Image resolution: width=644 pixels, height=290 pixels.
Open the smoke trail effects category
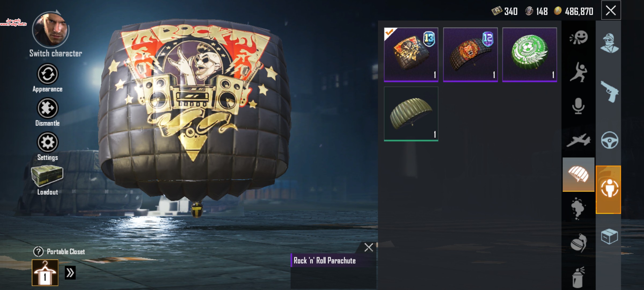[578, 209]
